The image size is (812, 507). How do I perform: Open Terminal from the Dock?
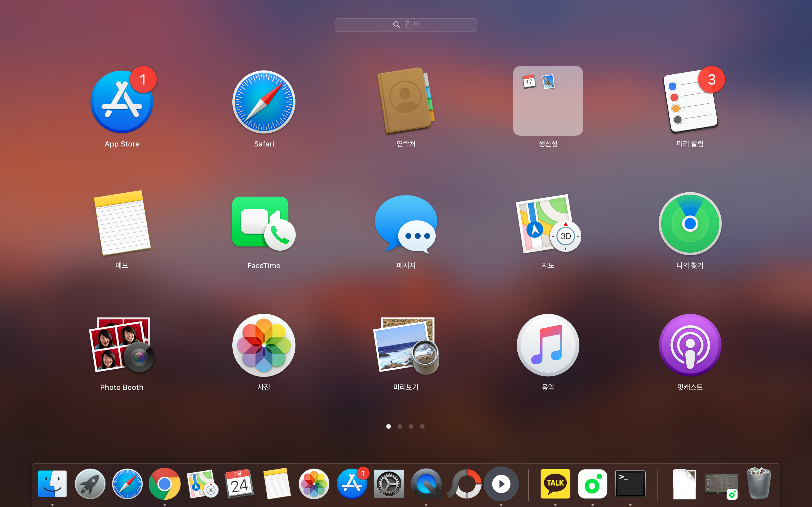(630, 484)
